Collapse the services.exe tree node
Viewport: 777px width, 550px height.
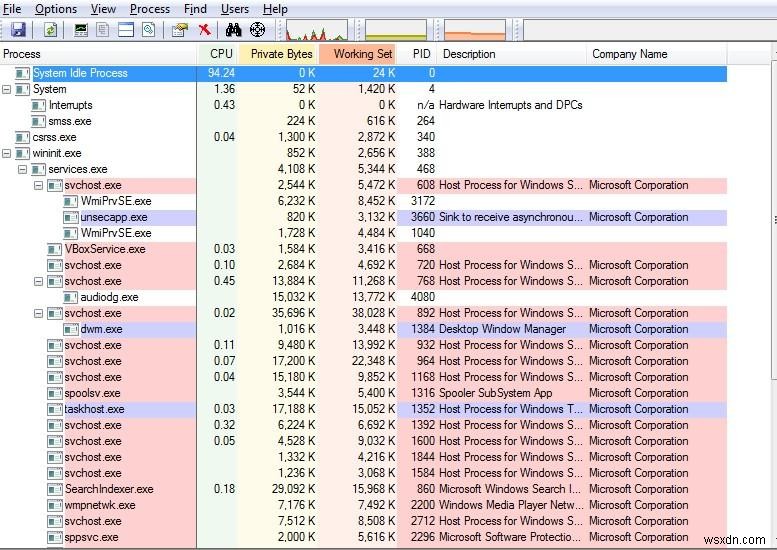[x=22, y=169]
